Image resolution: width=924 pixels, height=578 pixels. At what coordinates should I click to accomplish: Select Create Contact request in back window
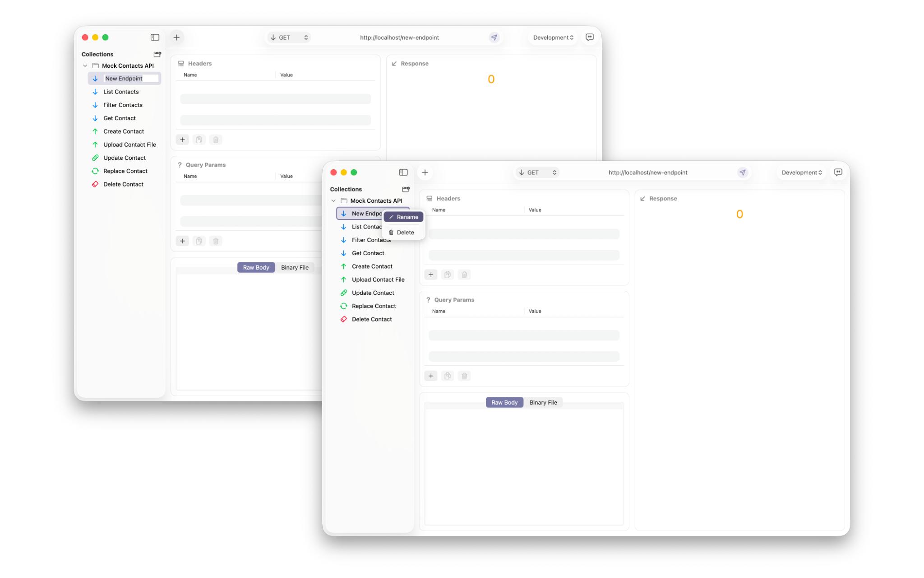click(x=125, y=131)
